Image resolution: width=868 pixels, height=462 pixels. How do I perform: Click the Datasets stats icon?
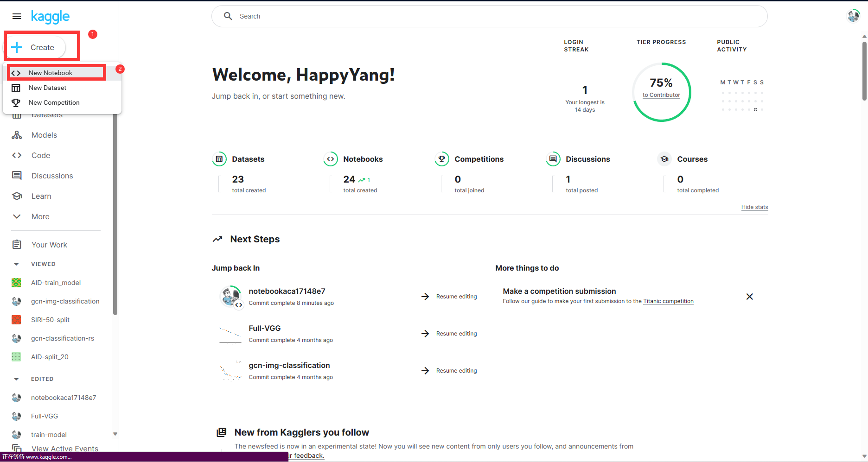[219, 159]
